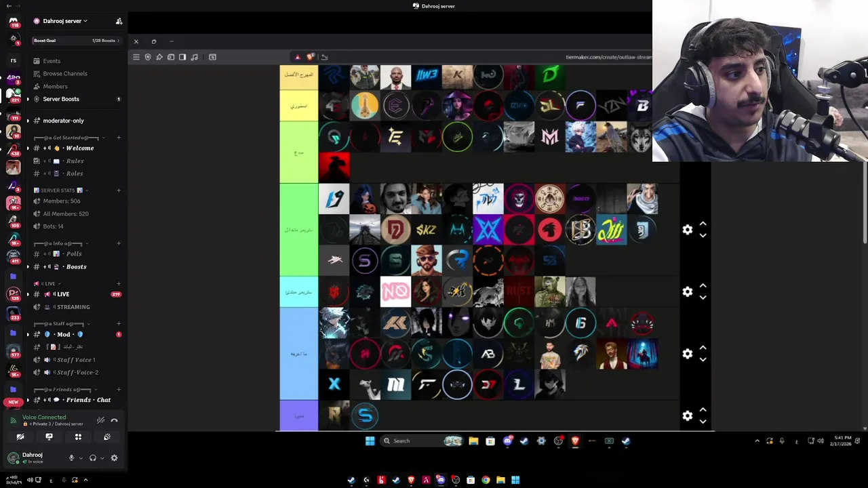Viewport: 868px width, 488px height.
Task: Open settings gear for the cyan tier row
Action: [688, 291]
